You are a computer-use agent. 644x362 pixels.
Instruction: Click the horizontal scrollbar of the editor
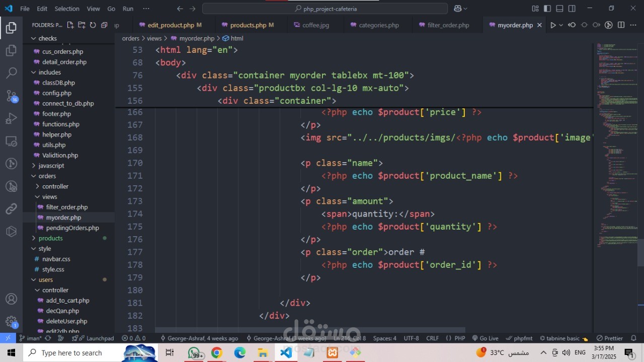pyautogui.click(x=310, y=330)
